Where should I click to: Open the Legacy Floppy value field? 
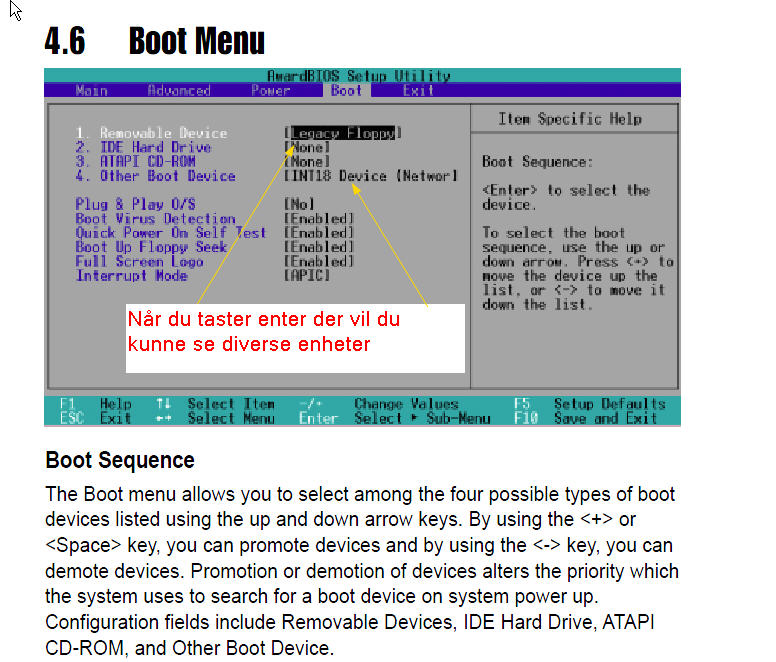pyautogui.click(x=343, y=133)
